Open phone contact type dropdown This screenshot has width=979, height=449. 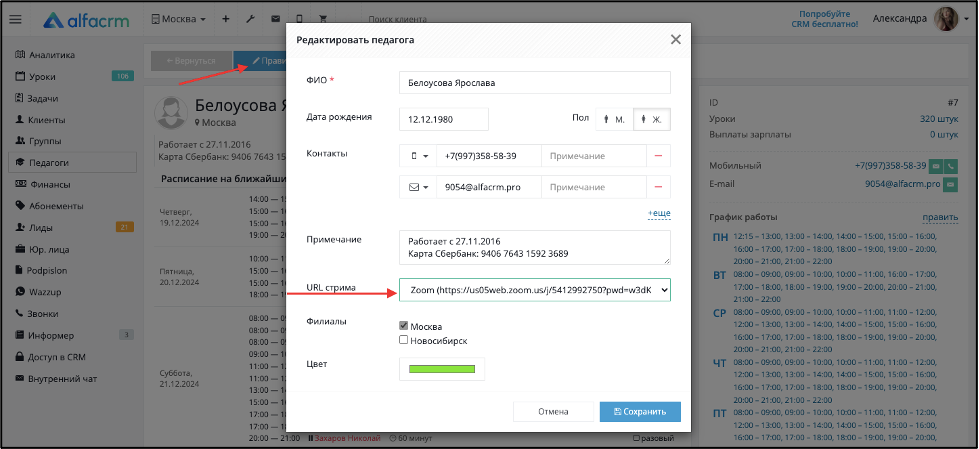(418, 156)
